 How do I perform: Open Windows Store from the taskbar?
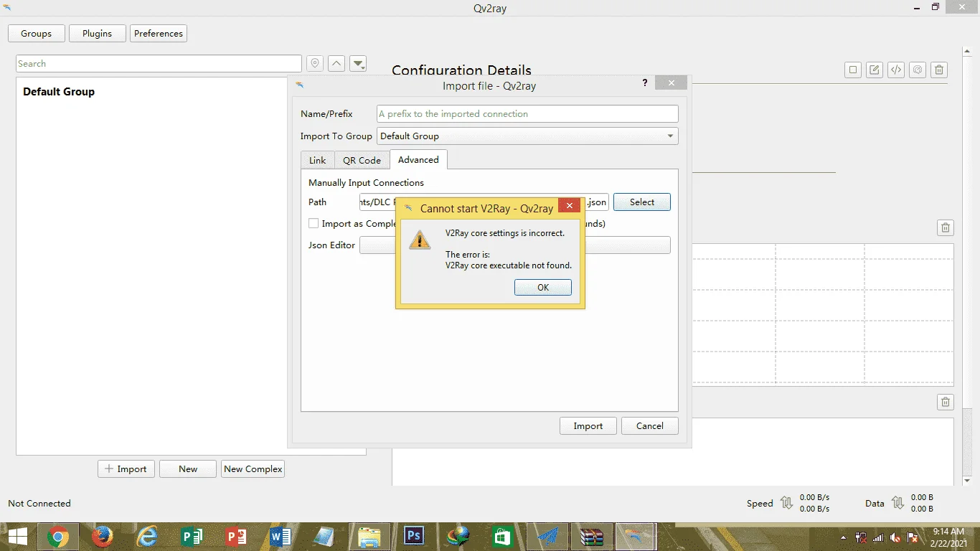coord(503,537)
